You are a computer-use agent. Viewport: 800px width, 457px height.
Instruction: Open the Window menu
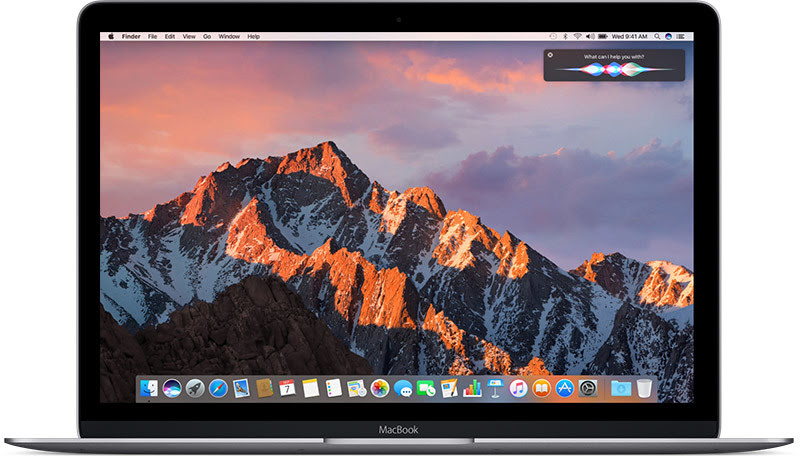229,36
